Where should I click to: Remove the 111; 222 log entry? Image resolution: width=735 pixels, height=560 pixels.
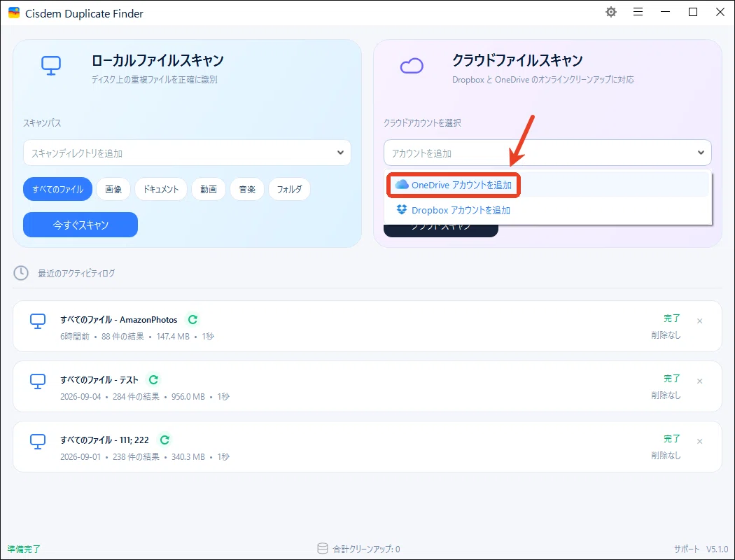point(699,442)
